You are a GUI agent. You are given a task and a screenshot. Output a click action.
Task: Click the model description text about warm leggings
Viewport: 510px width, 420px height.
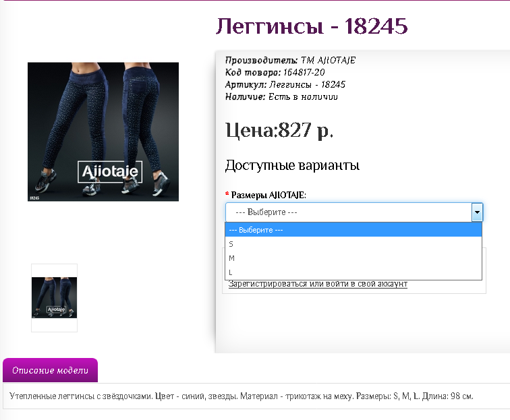242,396
